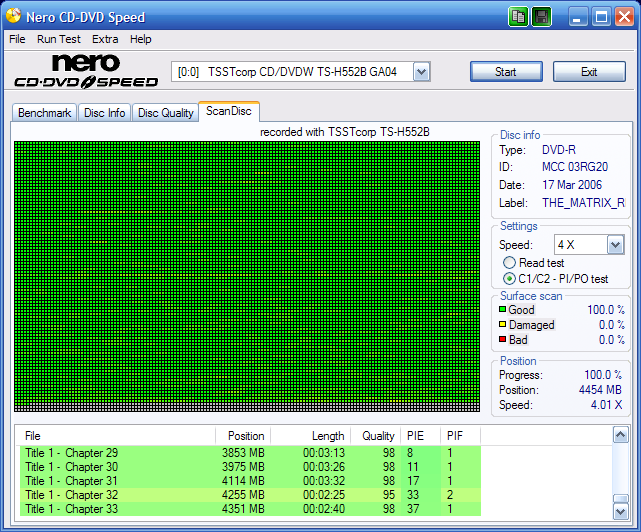Click the yellow Damaged legend square
Screen dimensions: 641x532
[502, 325]
